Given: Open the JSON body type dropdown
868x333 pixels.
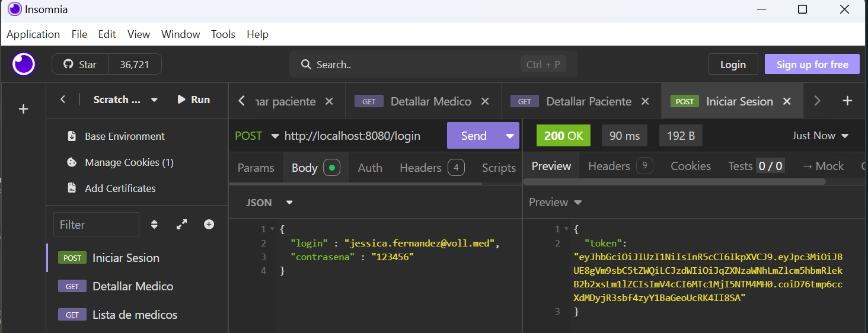Looking at the screenshot, I should click(270, 202).
